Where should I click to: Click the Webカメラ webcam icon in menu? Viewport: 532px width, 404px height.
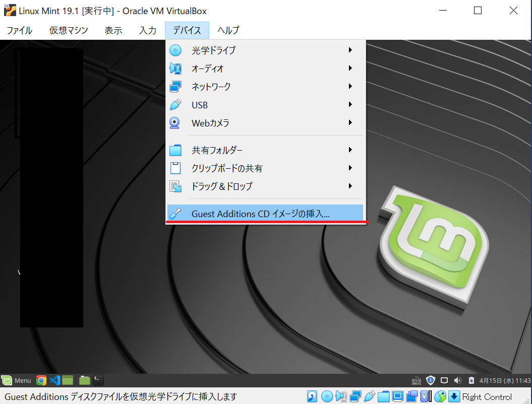click(x=174, y=123)
